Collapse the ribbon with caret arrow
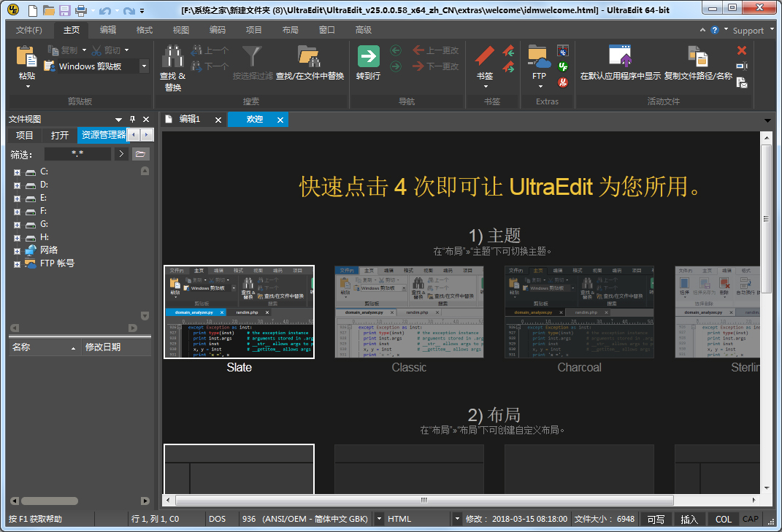Screen dimensions: 782x532 pos(702,30)
